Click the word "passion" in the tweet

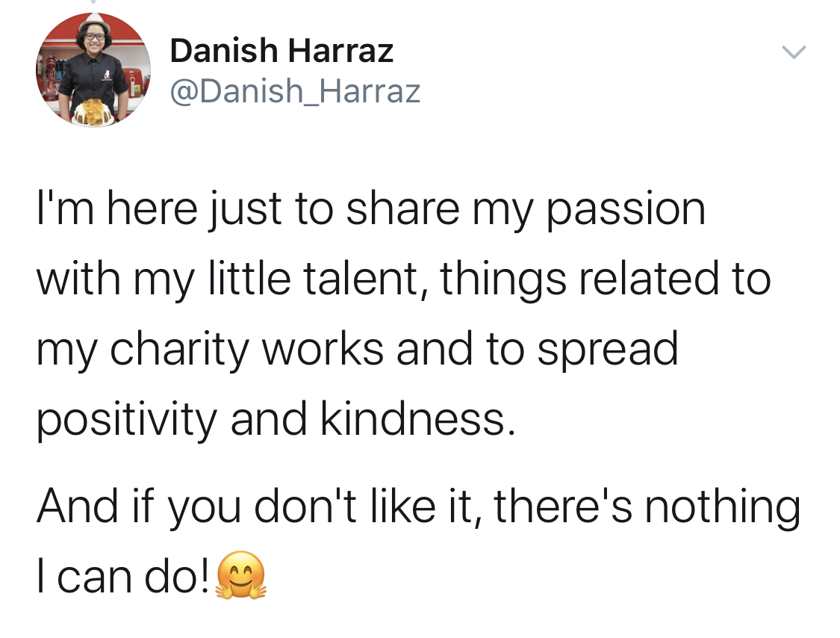[626, 210]
